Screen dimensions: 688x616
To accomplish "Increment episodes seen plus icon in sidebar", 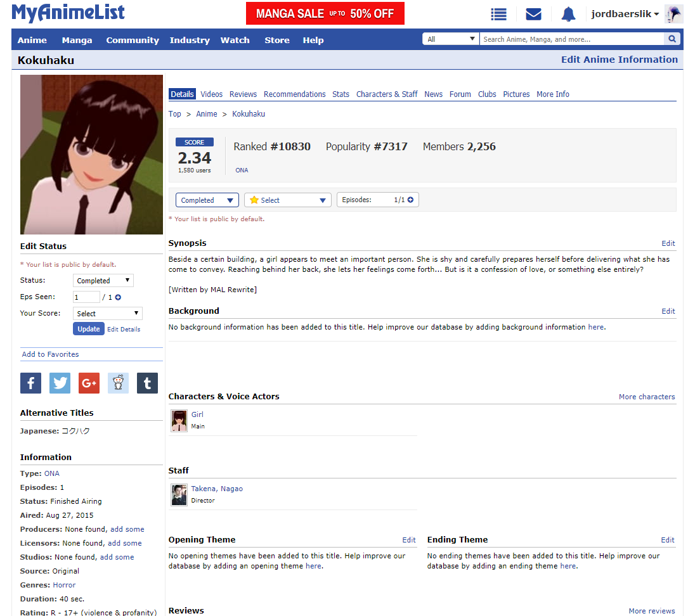I will (118, 297).
